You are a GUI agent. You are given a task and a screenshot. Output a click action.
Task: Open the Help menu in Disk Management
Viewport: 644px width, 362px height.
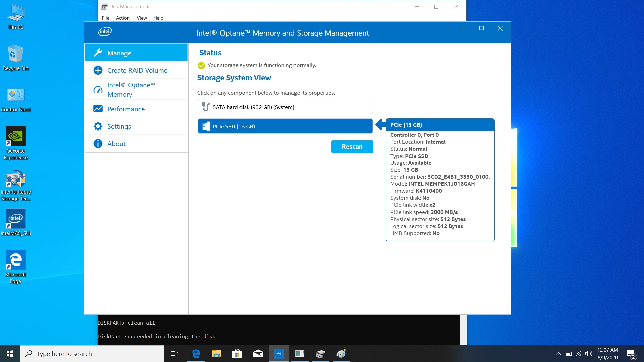[158, 18]
